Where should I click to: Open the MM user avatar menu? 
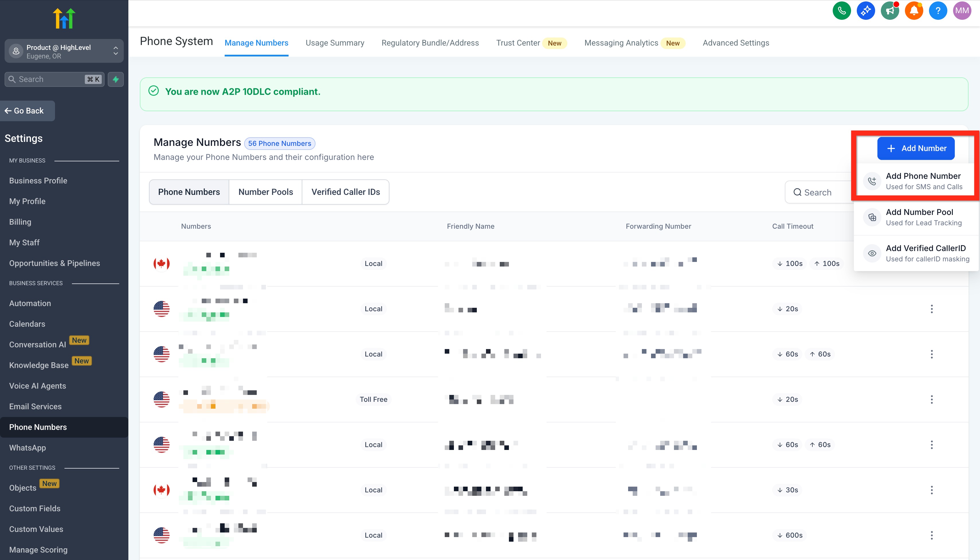tap(962, 10)
